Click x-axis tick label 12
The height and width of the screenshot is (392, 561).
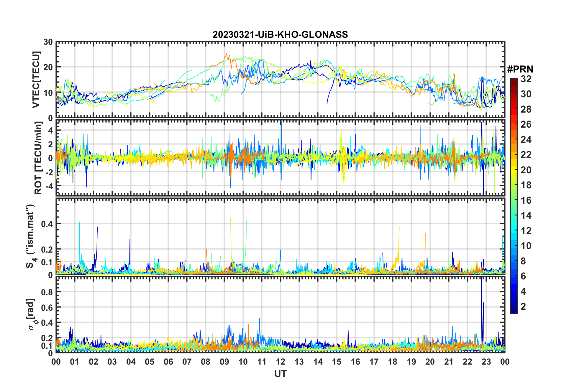tap(280, 362)
